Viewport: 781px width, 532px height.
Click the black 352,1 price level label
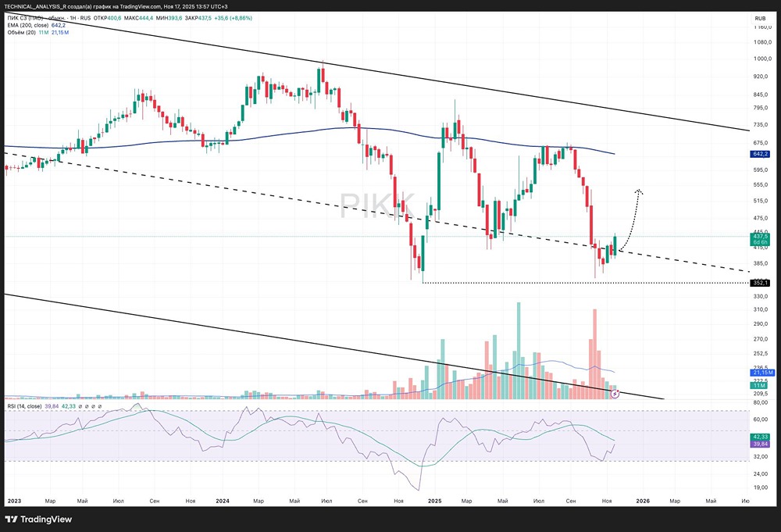[760, 283]
